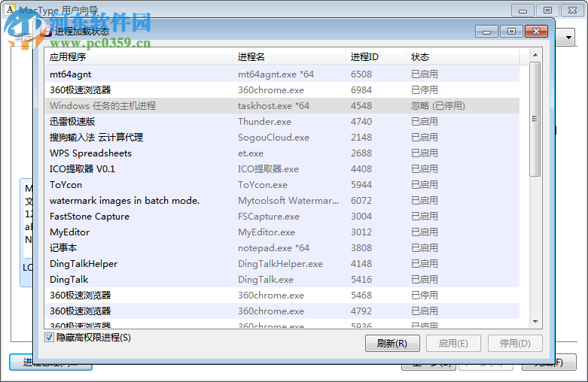Click process name notepad.exe *64

[x=273, y=248]
